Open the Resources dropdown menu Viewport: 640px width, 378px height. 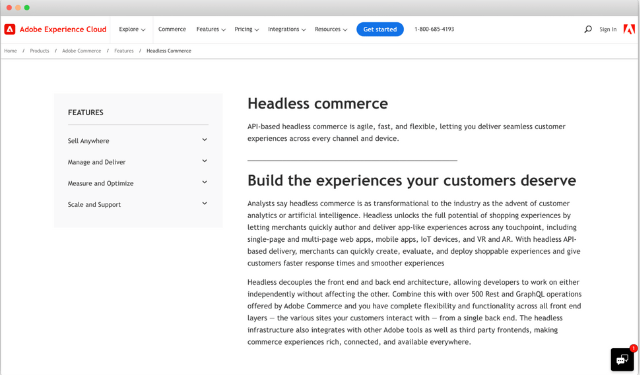click(x=331, y=29)
